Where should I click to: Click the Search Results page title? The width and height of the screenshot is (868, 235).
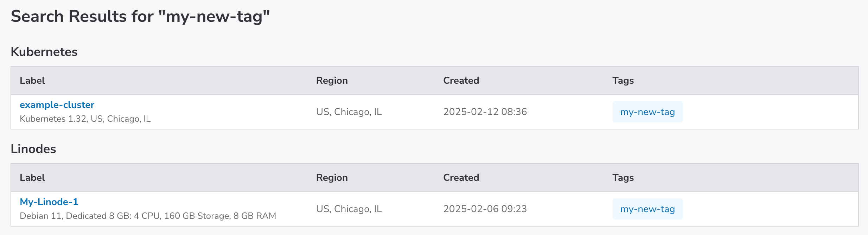click(140, 17)
